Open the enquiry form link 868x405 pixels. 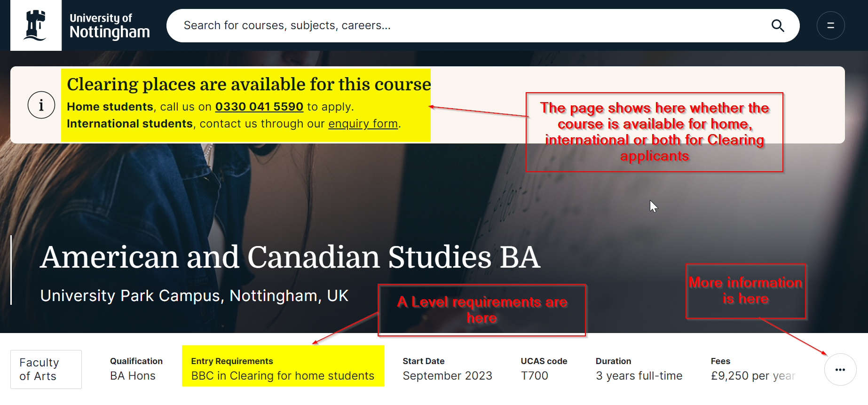click(363, 124)
